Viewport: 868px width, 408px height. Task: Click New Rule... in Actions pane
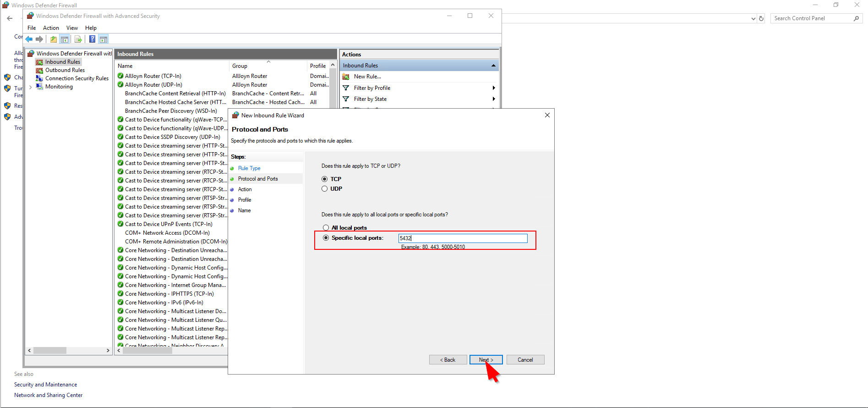click(367, 77)
